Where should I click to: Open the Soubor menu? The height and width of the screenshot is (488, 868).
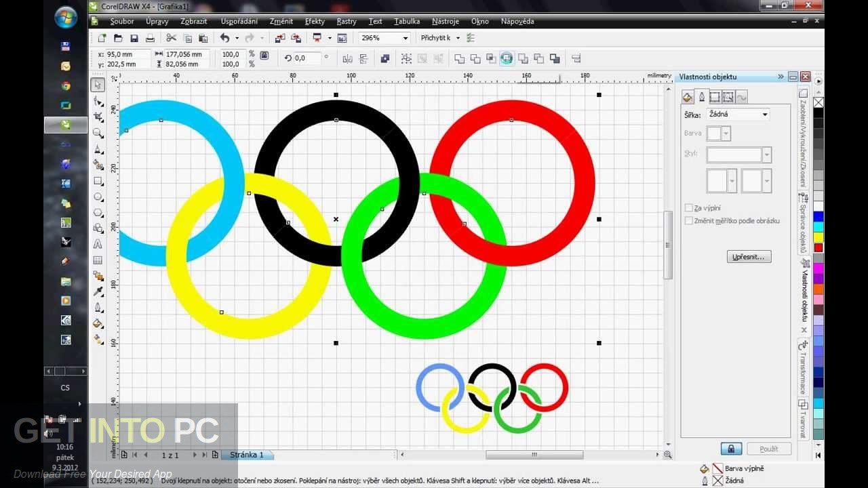tap(122, 22)
